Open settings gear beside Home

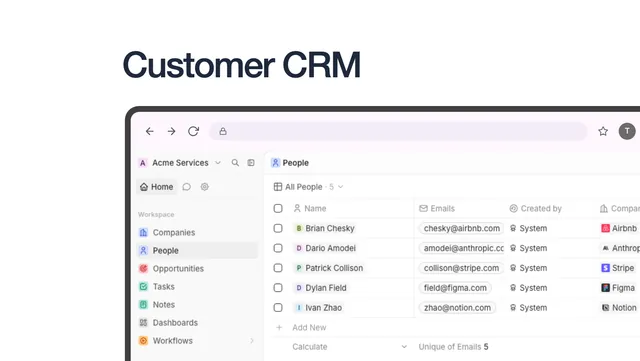[x=204, y=187]
